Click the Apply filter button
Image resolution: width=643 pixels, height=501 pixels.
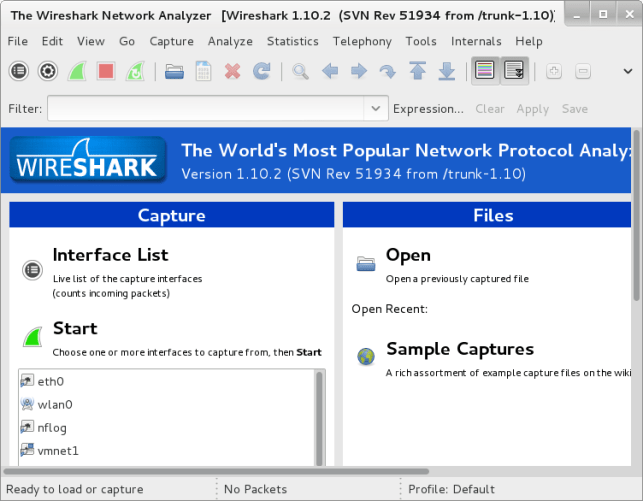point(533,109)
